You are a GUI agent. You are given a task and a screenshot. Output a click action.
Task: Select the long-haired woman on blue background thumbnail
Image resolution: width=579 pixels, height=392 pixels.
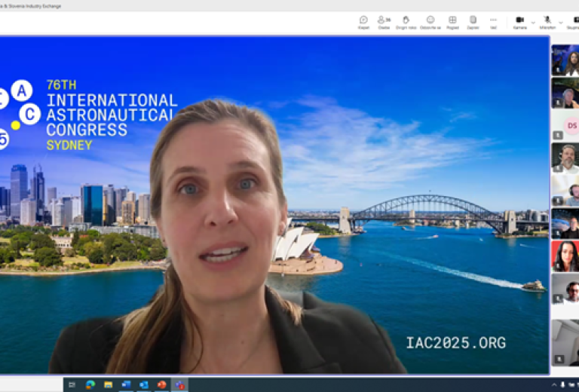coord(565,60)
